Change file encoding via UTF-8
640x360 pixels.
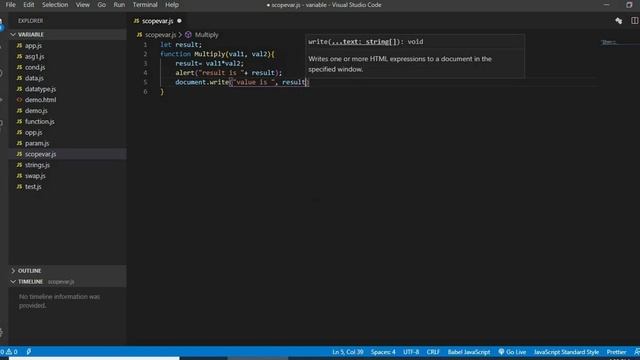[x=411, y=352]
